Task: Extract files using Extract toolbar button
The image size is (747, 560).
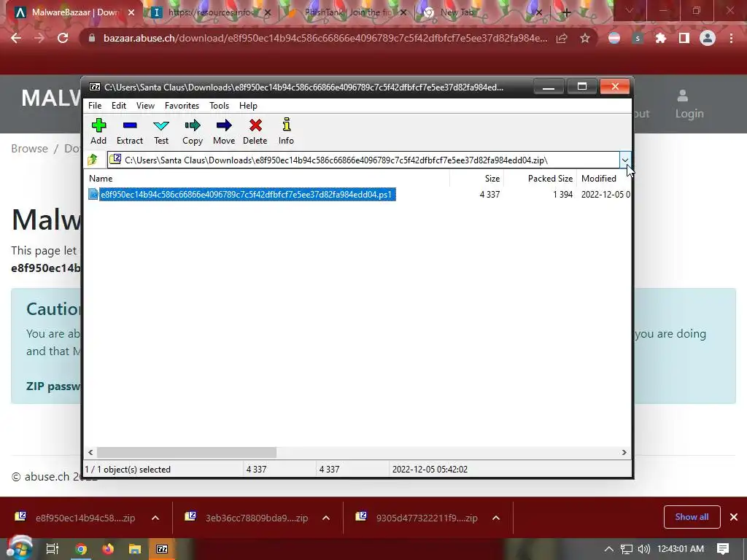Action: [x=130, y=131]
